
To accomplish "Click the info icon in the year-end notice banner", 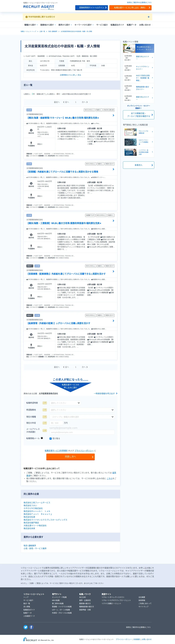I will pos(26,17).
